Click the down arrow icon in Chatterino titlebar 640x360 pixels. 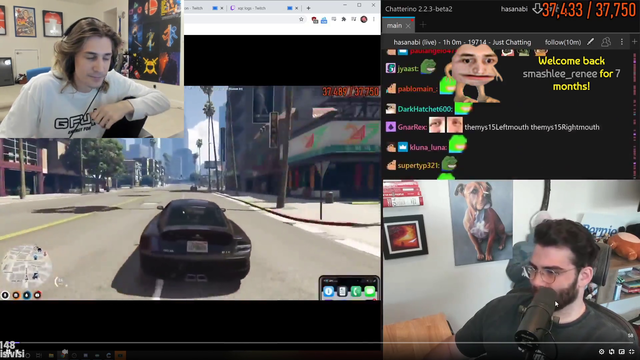[537, 9]
